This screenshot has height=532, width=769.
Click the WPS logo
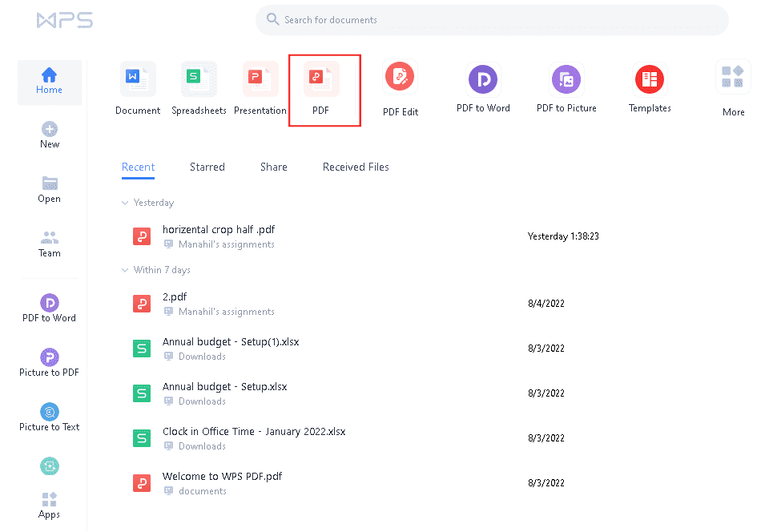64,20
